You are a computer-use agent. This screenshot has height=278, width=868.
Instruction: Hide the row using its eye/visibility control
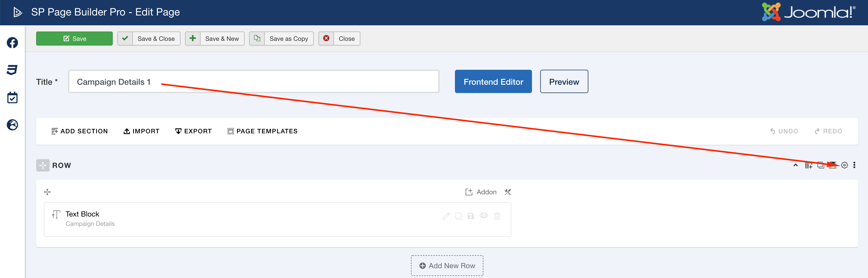[833, 165]
